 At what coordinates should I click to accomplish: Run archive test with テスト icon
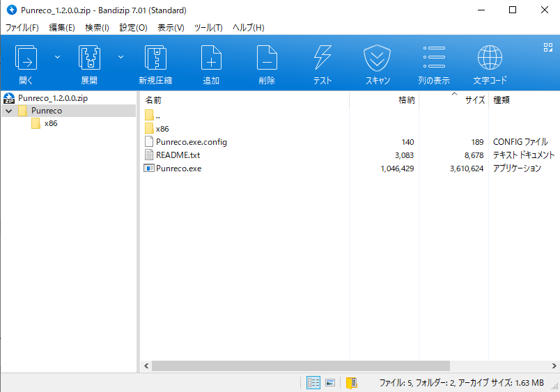coord(322,64)
